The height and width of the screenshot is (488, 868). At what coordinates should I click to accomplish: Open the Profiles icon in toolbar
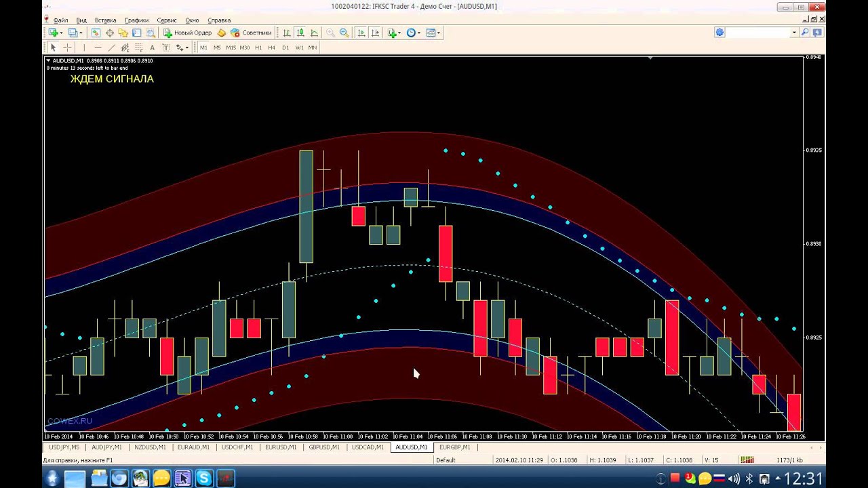point(72,33)
